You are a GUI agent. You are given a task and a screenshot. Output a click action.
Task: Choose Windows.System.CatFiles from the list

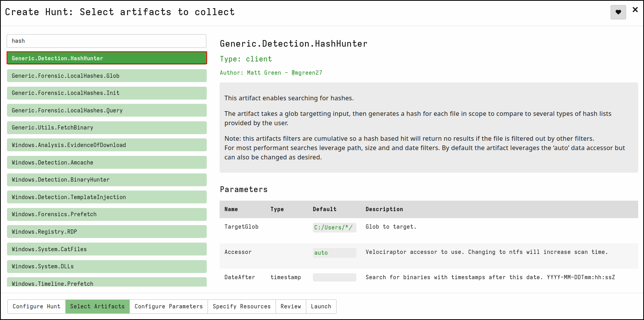pos(106,249)
